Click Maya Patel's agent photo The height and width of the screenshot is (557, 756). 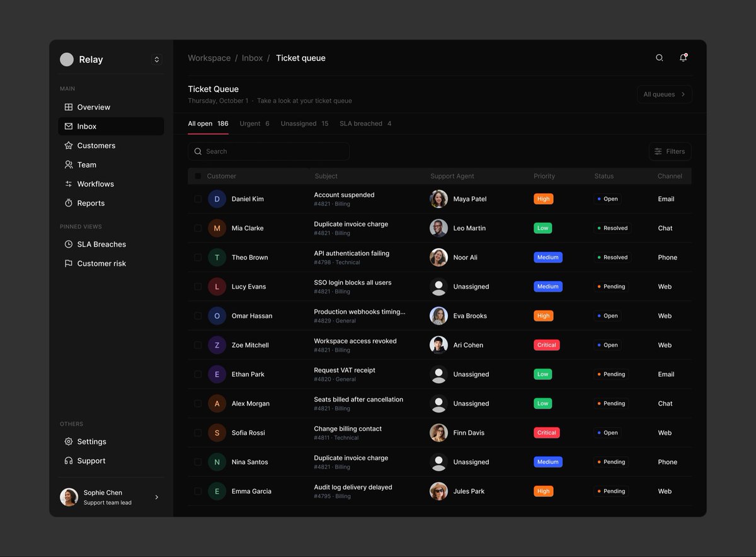pyautogui.click(x=439, y=199)
